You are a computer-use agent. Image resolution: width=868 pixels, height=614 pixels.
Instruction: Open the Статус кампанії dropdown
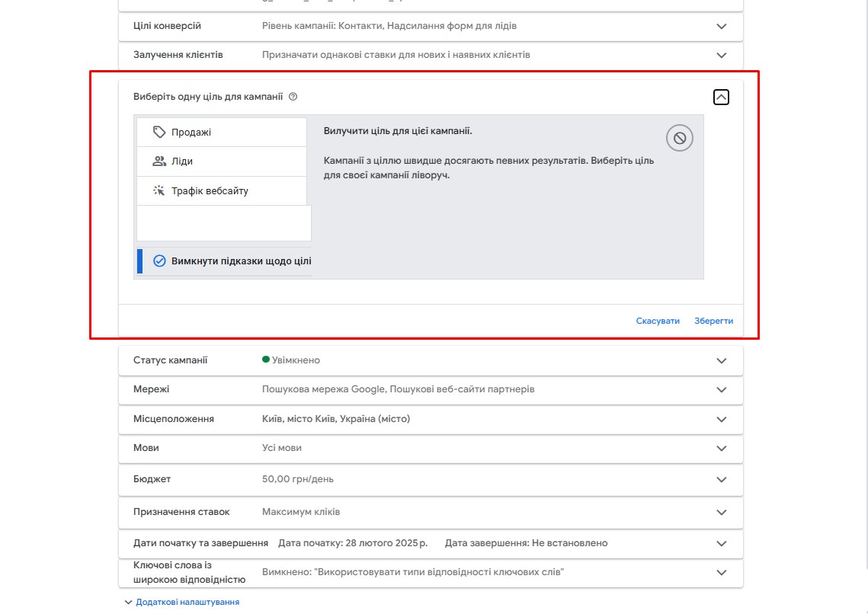click(431, 360)
